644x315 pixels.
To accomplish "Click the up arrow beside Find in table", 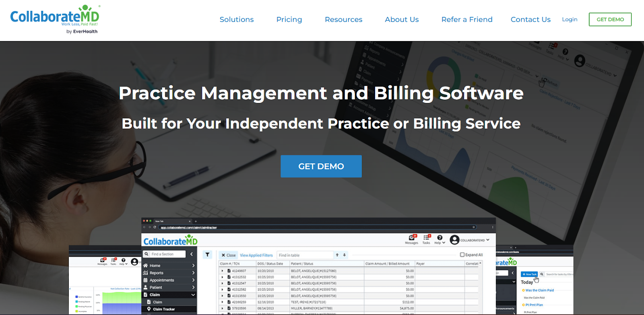I will [x=337, y=255].
